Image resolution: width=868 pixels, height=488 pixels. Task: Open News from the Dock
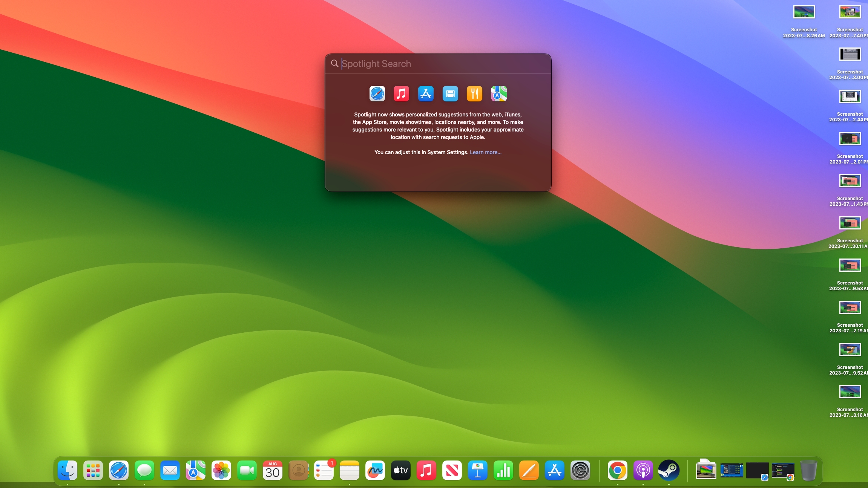pos(452,470)
